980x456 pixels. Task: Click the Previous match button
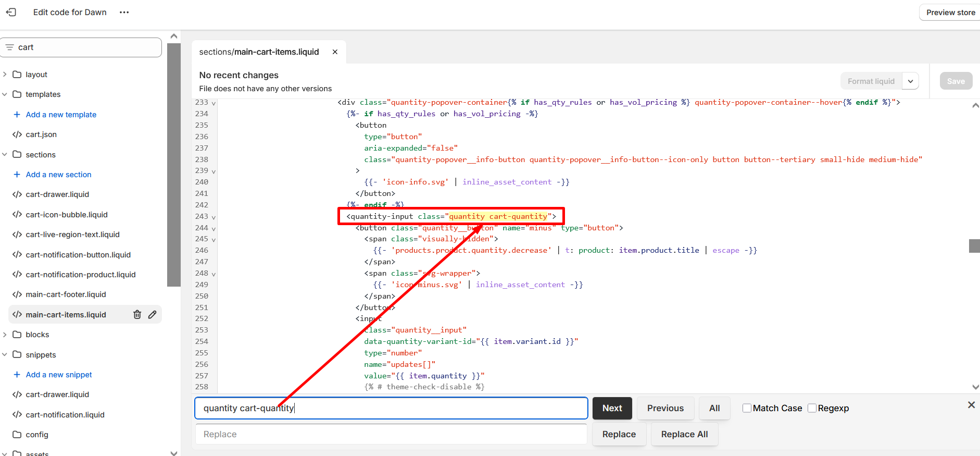pos(665,408)
